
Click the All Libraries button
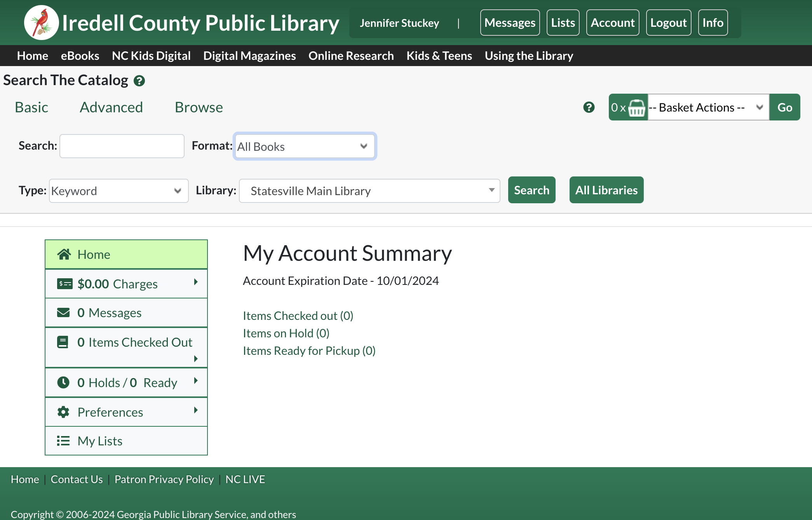click(606, 190)
